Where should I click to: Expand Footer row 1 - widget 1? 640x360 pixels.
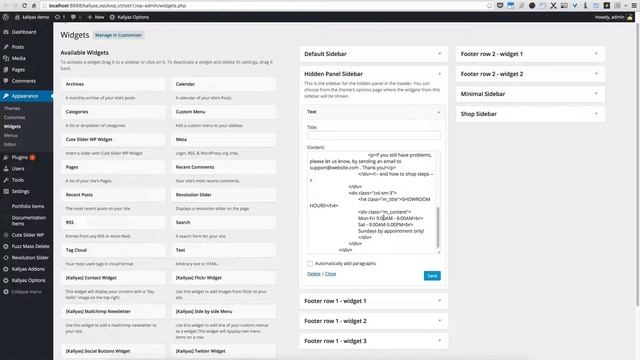click(373, 301)
